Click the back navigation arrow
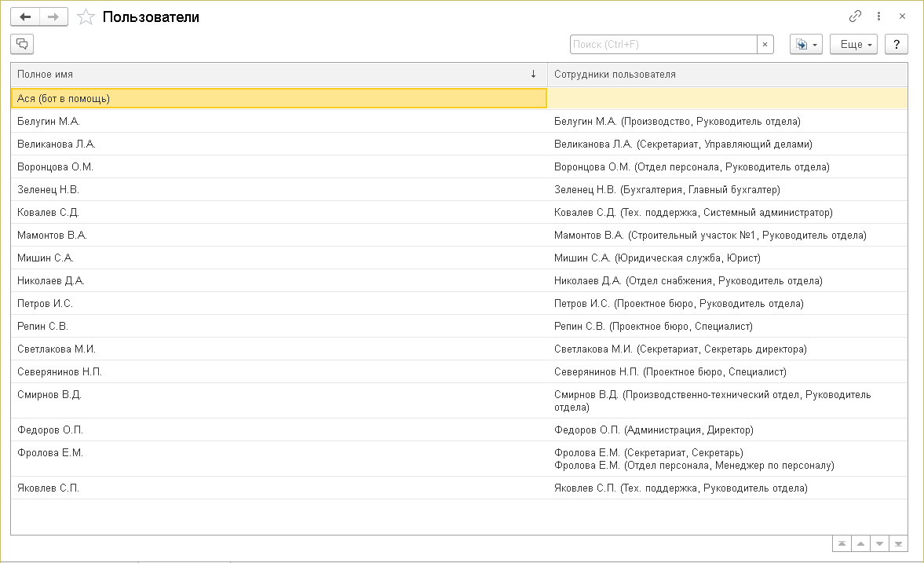 click(25, 16)
